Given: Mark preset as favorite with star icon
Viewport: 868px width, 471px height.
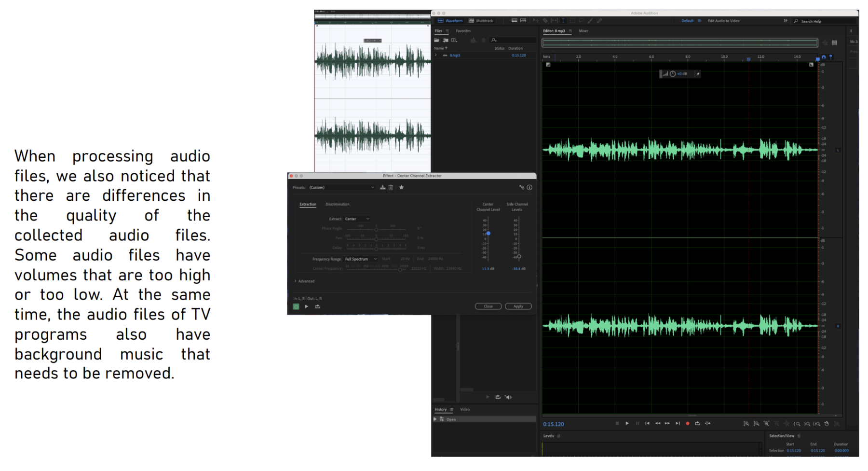Looking at the screenshot, I should coord(401,188).
